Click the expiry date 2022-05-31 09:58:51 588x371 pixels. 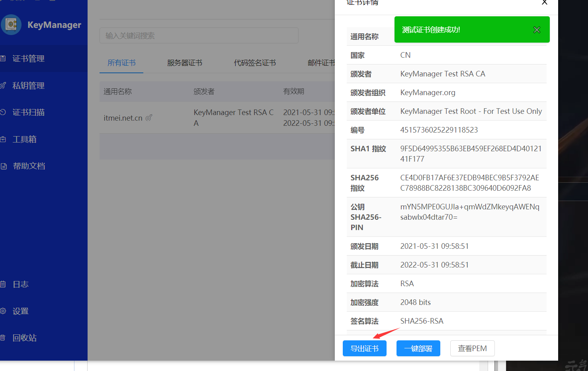[x=434, y=265]
